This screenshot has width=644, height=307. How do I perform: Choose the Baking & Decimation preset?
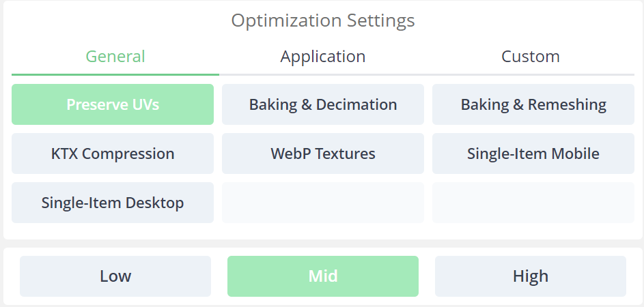tap(323, 104)
